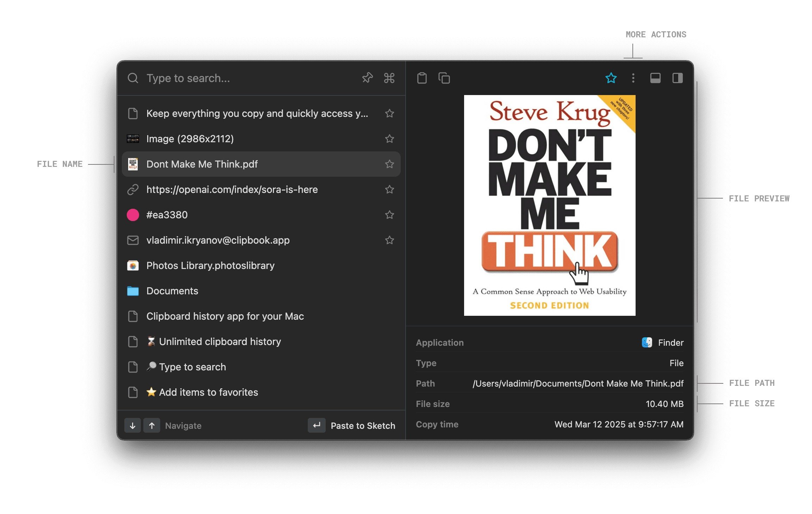Click the return key icon
This screenshot has width=812, height=514.
pos(317,425)
